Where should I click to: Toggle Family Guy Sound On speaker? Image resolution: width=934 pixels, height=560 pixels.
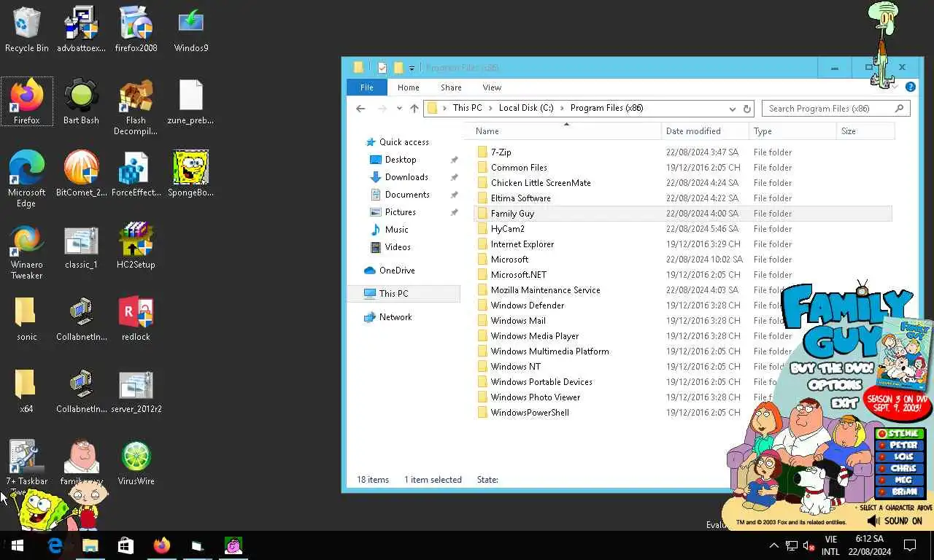(873, 521)
